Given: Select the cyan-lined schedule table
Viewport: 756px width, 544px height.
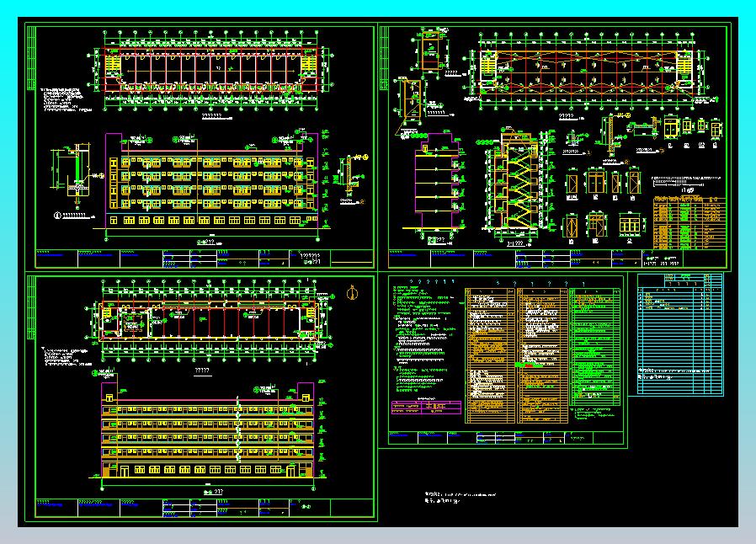Looking at the screenshot, I should click(x=680, y=334).
